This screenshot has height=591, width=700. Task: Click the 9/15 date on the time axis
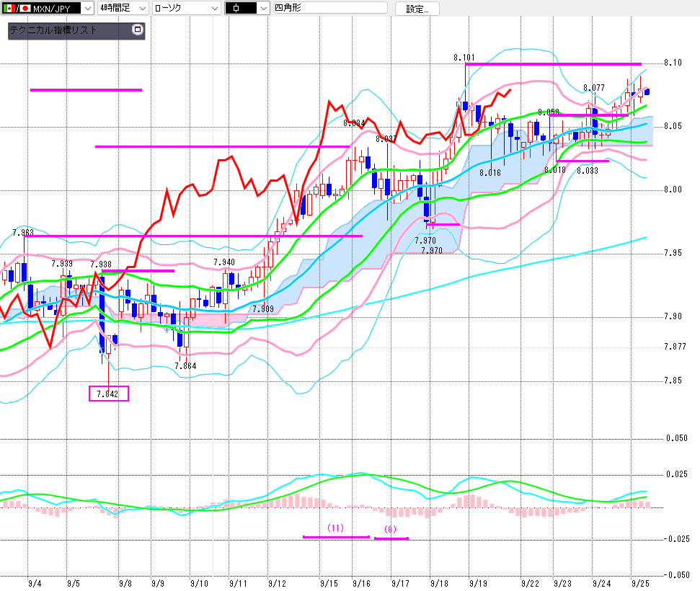330,582
